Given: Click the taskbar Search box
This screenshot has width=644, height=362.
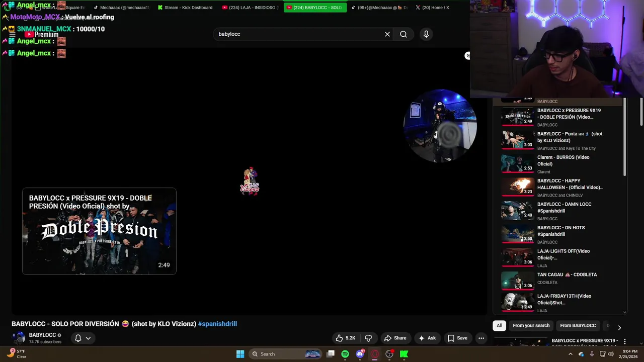Looking at the screenshot, I should (x=285, y=354).
